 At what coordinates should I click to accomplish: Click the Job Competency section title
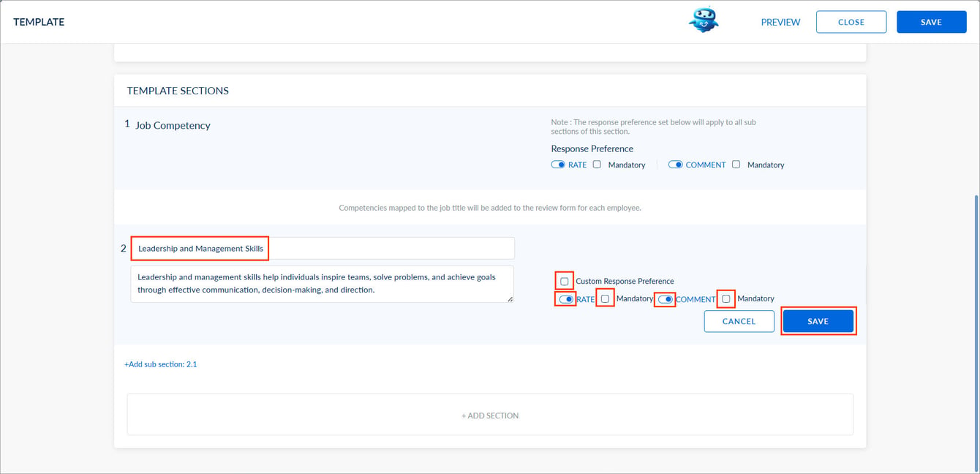click(173, 125)
